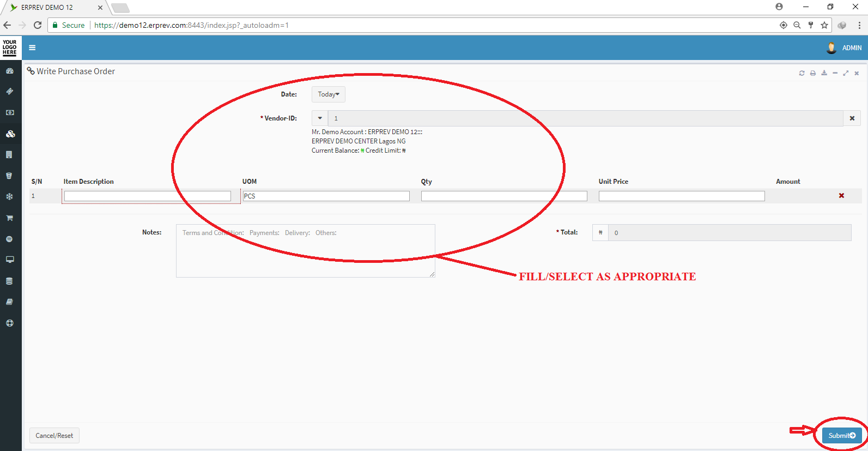Viewport: 868px width, 451px height.
Task: Clear the Vendor-ID field with X
Action: 852,118
